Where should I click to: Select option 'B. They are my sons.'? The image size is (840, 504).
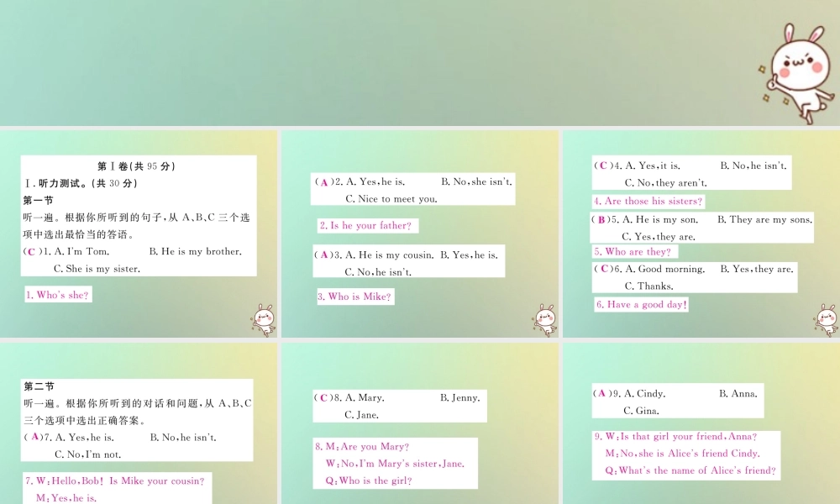765,219
